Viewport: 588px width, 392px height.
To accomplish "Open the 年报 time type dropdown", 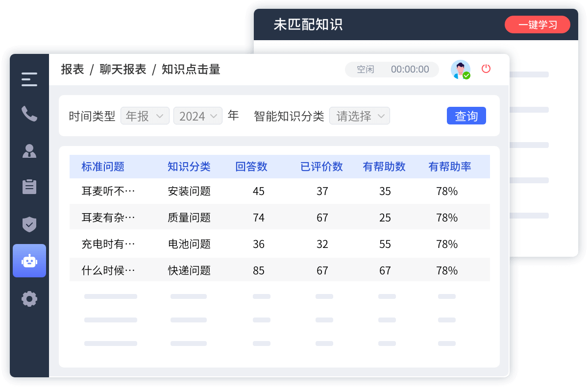I will 145,116.
